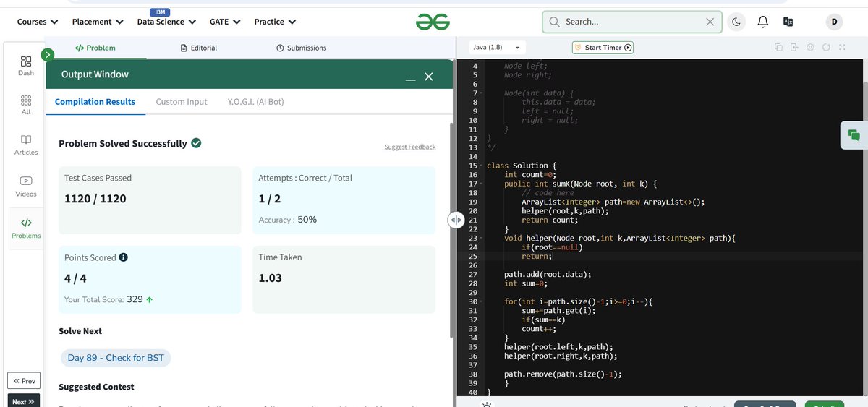
Task: Click the search magnifier icon
Action: coord(555,22)
